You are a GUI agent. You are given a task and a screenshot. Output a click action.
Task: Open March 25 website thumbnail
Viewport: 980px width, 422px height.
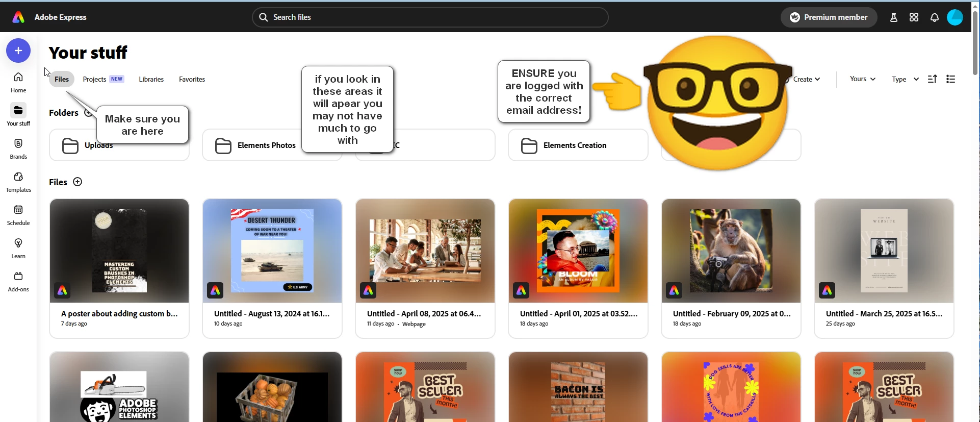coord(884,251)
